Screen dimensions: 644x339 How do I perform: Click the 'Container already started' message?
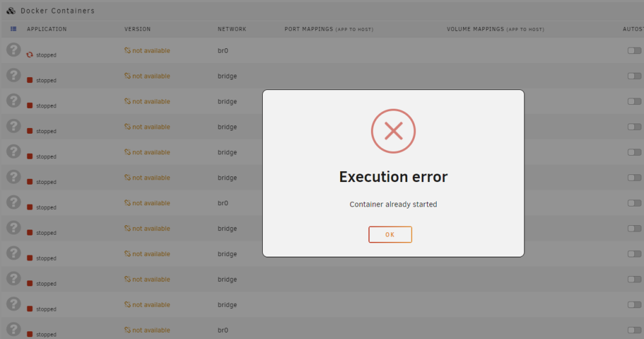(x=393, y=205)
